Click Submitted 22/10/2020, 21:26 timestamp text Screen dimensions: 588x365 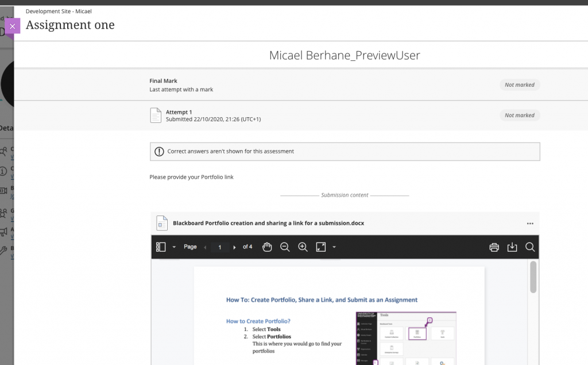click(x=214, y=119)
